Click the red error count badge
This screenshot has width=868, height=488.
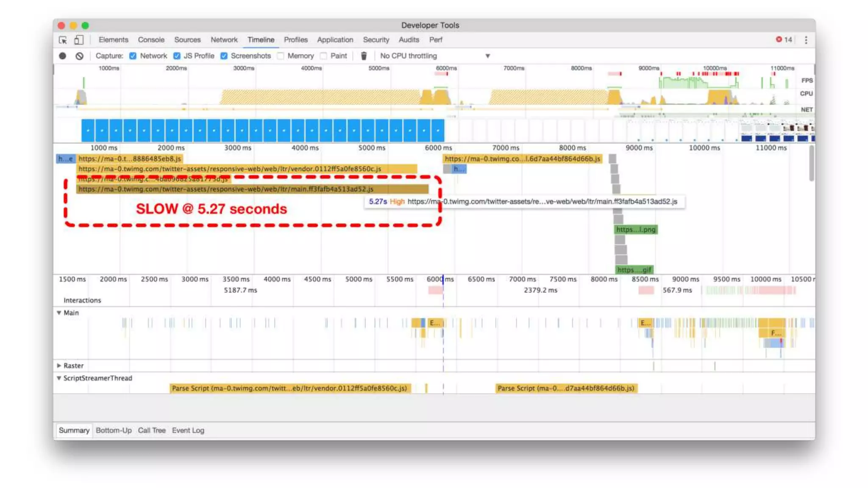click(x=784, y=39)
